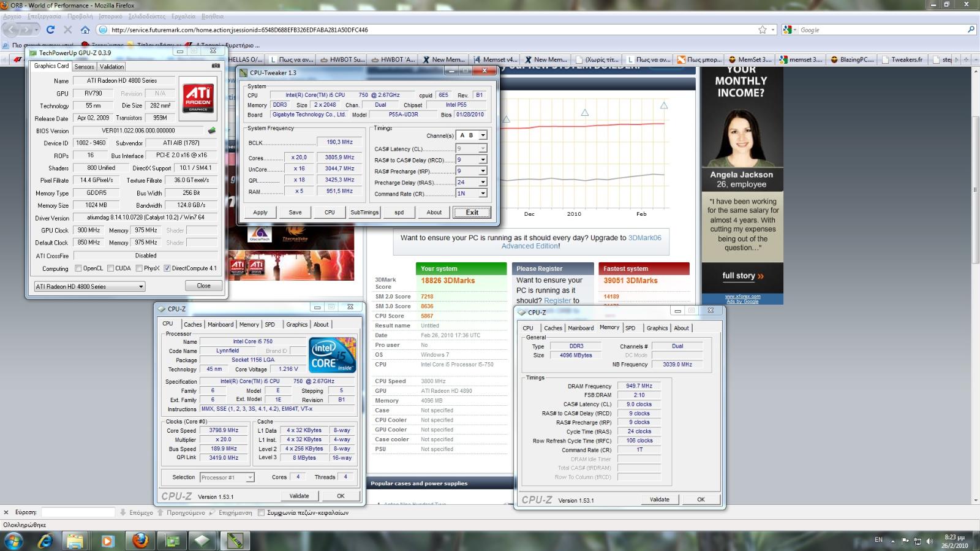Viewport: 980px width, 551px height.
Task: Go to the Firefox home page icon
Action: tap(85, 29)
